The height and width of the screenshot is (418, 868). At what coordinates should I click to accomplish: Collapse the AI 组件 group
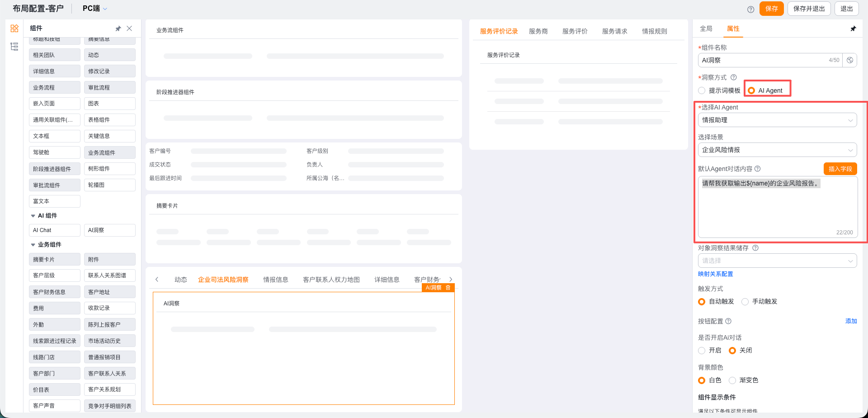33,216
